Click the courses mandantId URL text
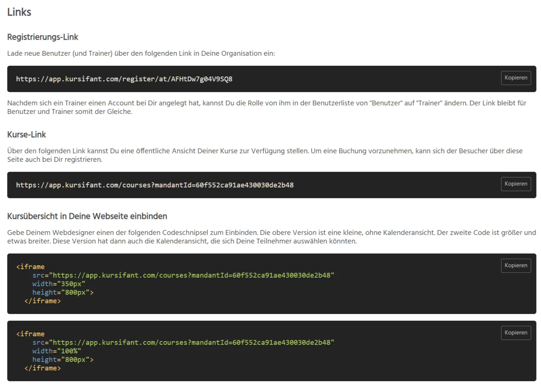Image resolution: width=541 pixels, height=392 pixels. (x=154, y=185)
